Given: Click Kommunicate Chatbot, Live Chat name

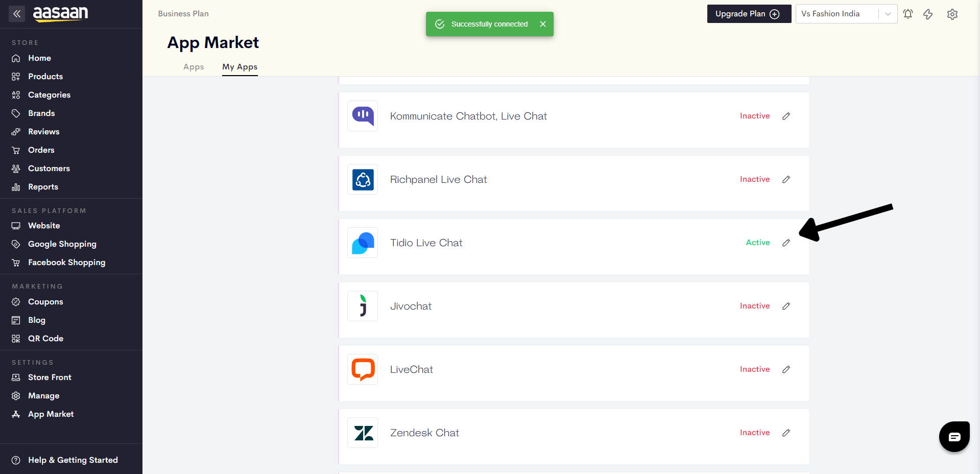Looking at the screenshot, I should coord(468,116).
